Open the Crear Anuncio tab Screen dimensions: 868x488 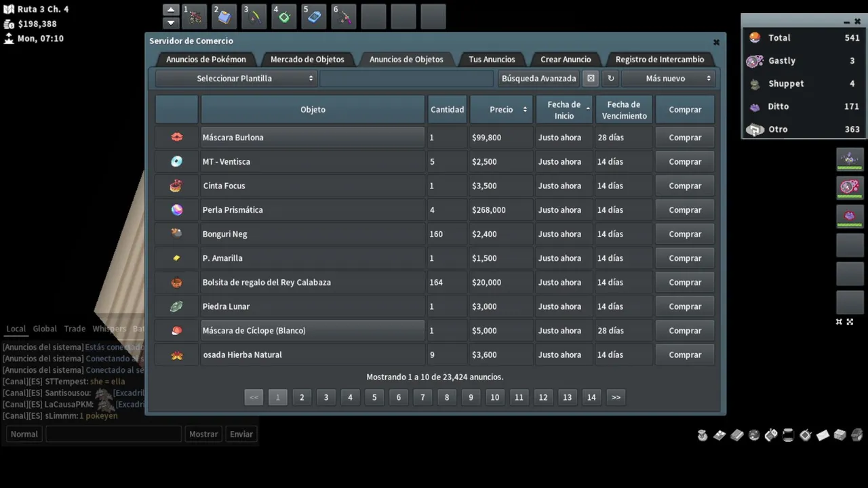[x=566, y=60]
